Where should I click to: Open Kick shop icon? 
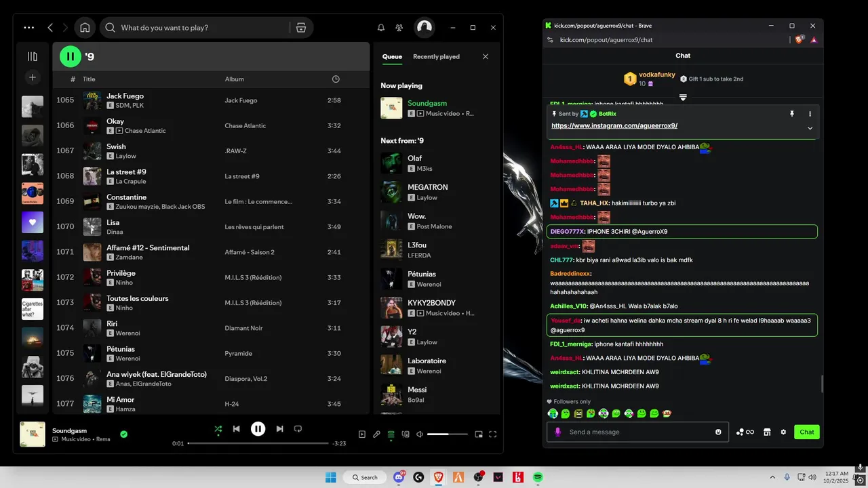[x=767, y=432]
